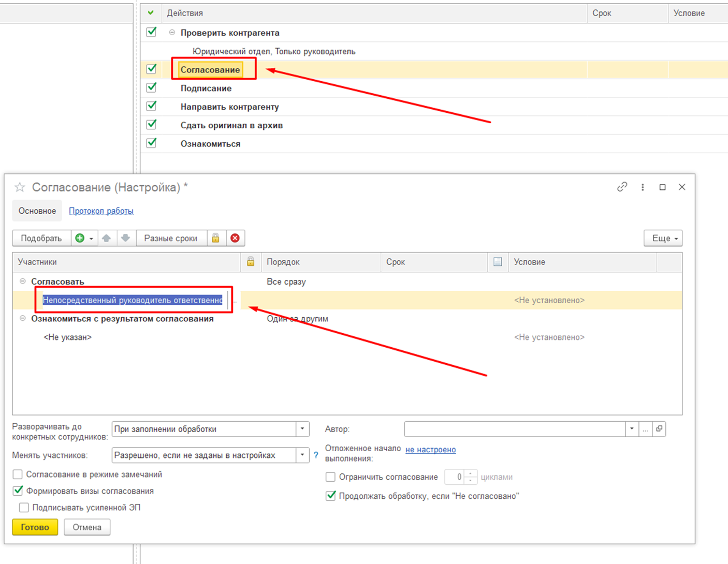728x564 pixels.
Task: Click the Участники column header
Action: pos(127,262)
